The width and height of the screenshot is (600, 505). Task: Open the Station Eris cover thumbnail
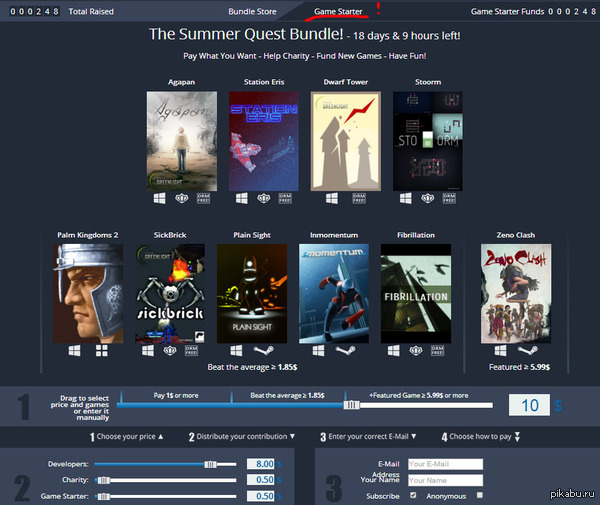pos(264,141)
